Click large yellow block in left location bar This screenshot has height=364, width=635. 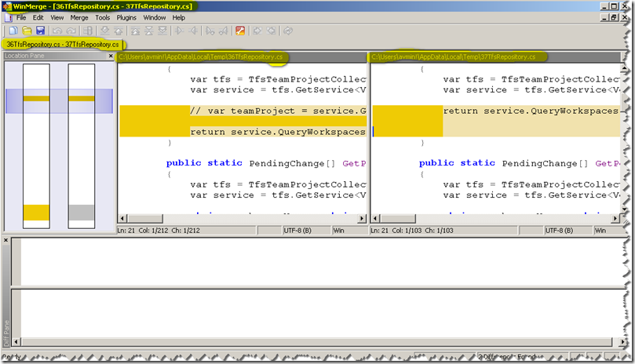pyautogui.click(x=36, y=213)
